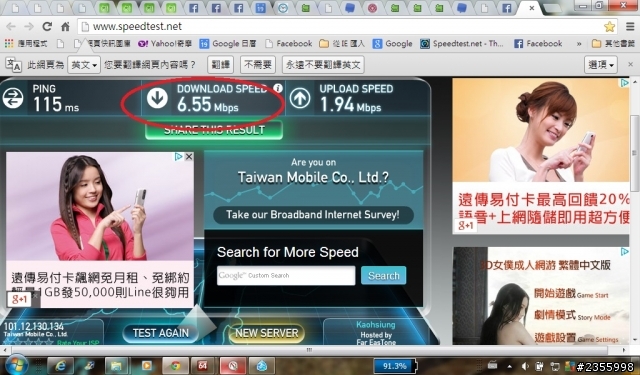The height and width of the screenshot is (375, 640).
Task: Switch to the clock icon tab
Action: [x=283, y=8]
